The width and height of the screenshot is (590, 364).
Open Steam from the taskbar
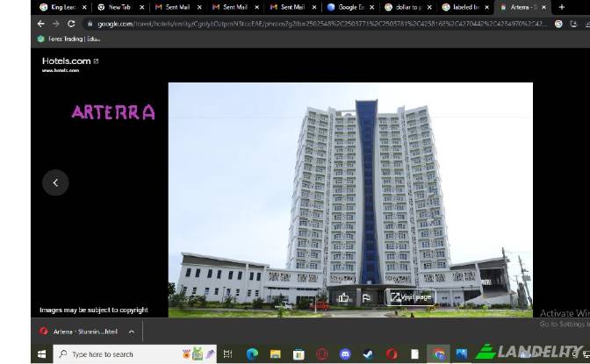pyautogui.click(x=368, y=354)
